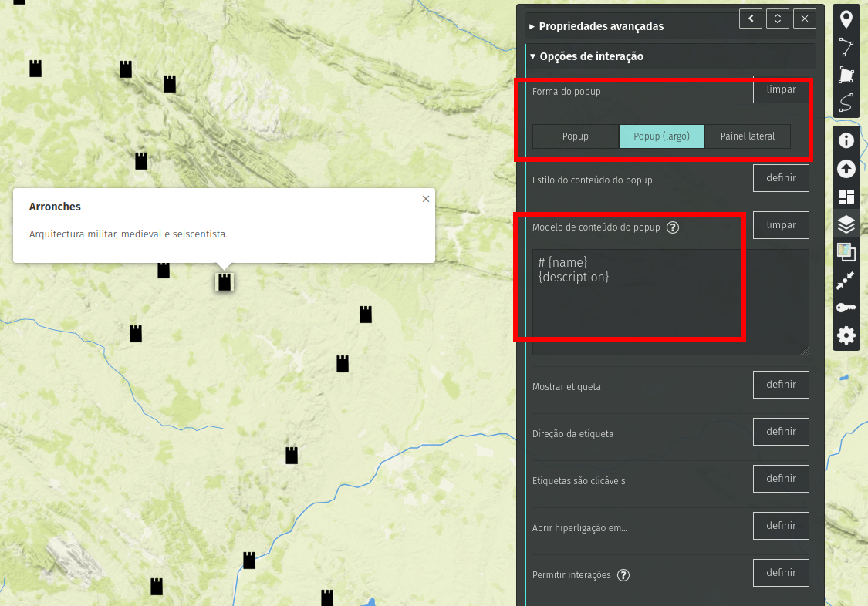Open the templates grid icon
868x606 pixels.
[x=846, y=197]
